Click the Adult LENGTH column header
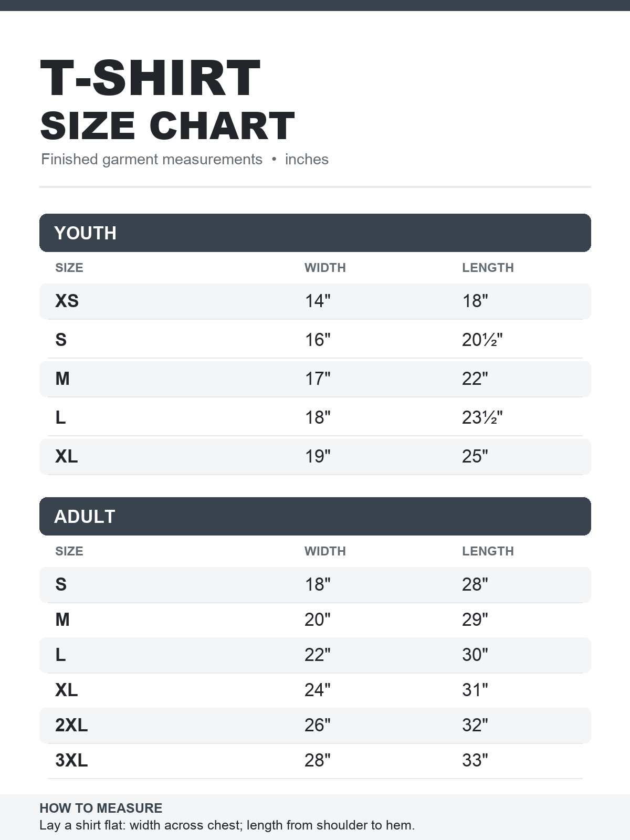630x840 pixels. (488, 551)
